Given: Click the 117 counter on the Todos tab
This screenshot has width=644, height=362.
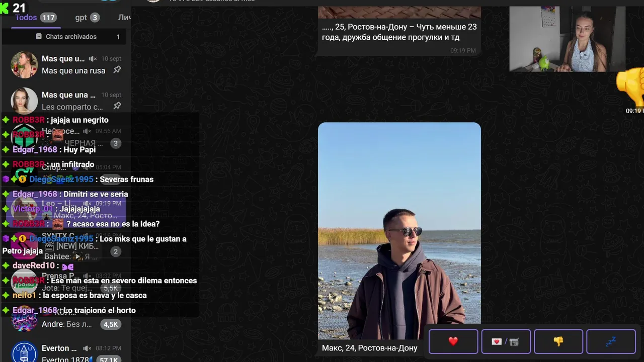Looking at the screenshot, I should (x=48, y=18).
